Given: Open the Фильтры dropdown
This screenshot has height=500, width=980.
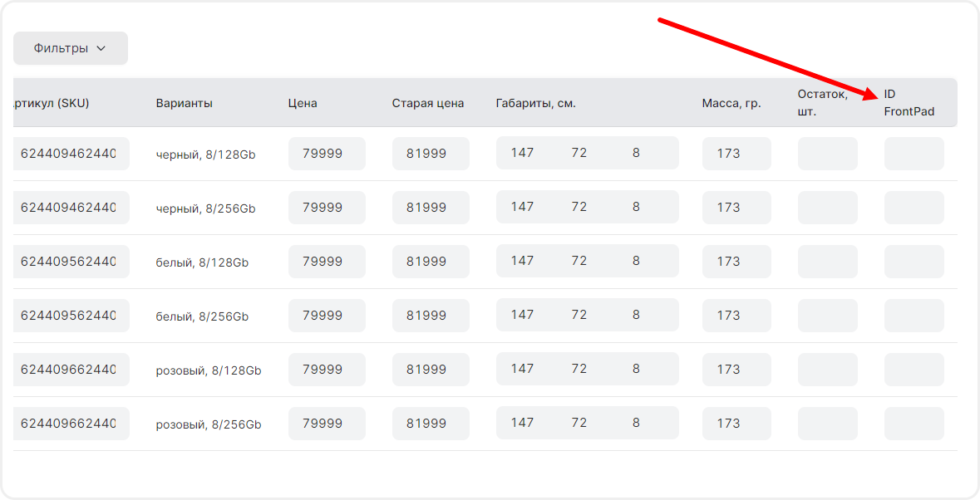Looking at the screenshot, I should click(70, 48).
